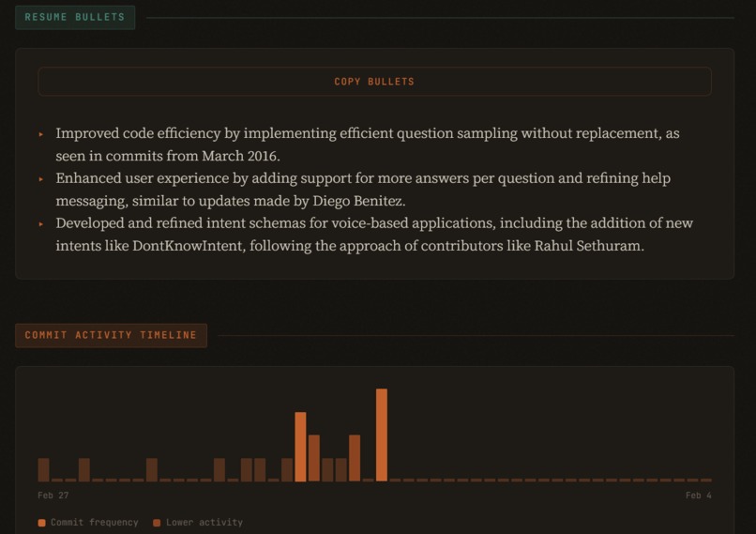Select the 'Developed and refined intent schemas' bullet
Image resolution: width=756 pixels, height=534 pixels.
374,234
